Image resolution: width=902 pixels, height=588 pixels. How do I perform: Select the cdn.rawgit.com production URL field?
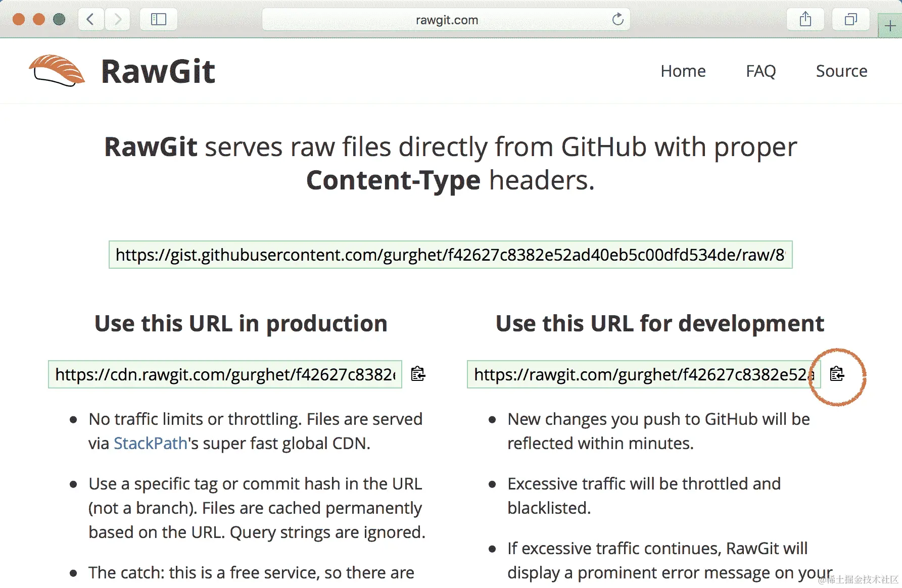225,374
